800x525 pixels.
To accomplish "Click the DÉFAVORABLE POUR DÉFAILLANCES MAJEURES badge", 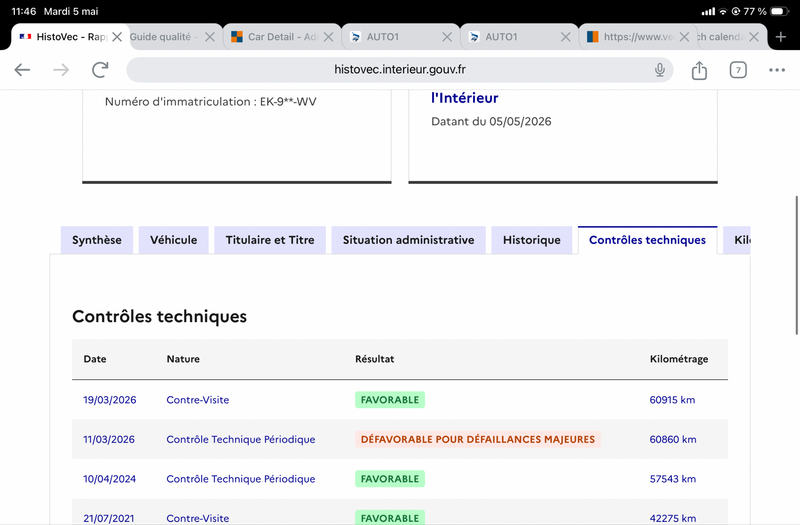I will click(x=478, y=439).
